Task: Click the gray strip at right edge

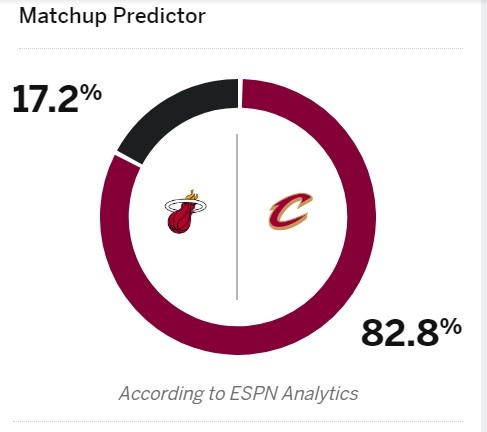Action: 484,216
